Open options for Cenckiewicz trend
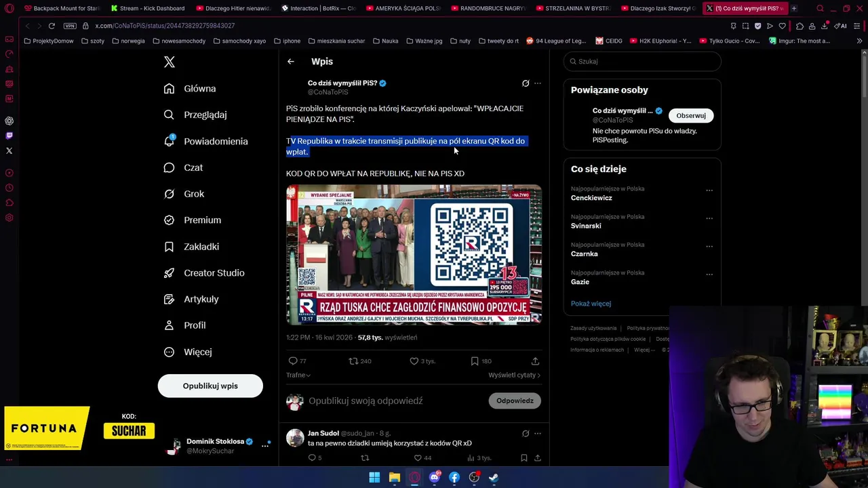This screenshot has height=488, width=868. click(709, 190)
